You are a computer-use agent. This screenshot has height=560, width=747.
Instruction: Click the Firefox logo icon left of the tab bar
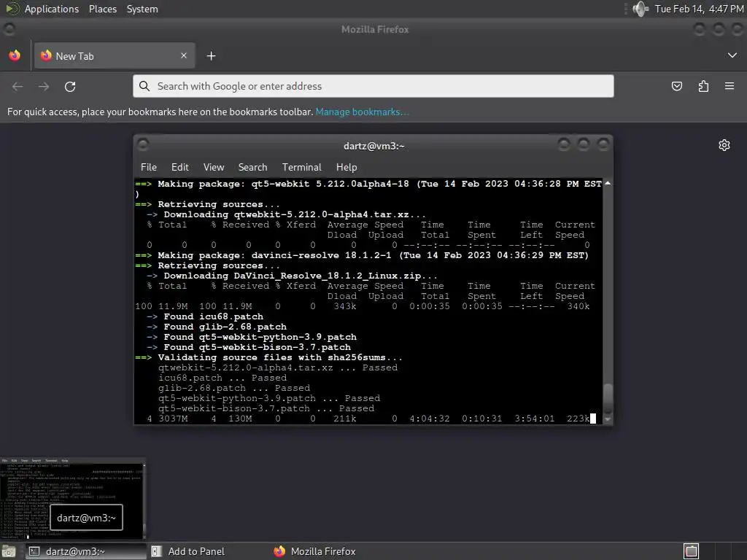pyautogui.click(x=15, y=55)
